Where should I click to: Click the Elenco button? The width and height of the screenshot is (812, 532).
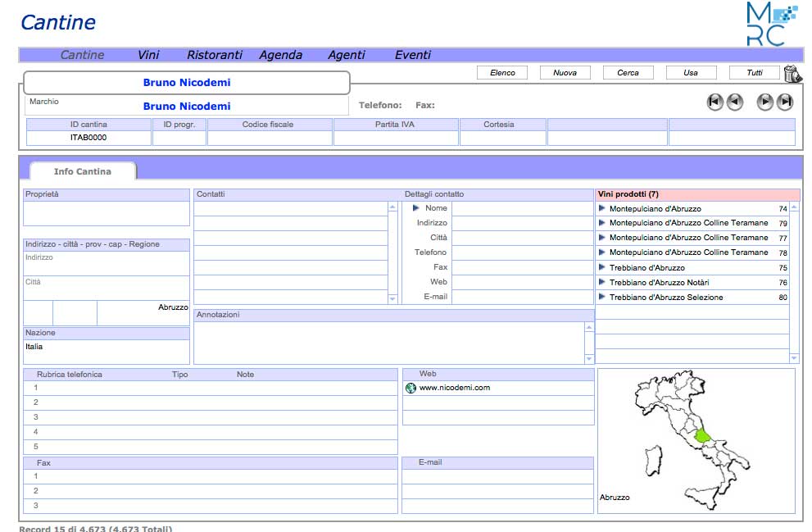[502, 73]
